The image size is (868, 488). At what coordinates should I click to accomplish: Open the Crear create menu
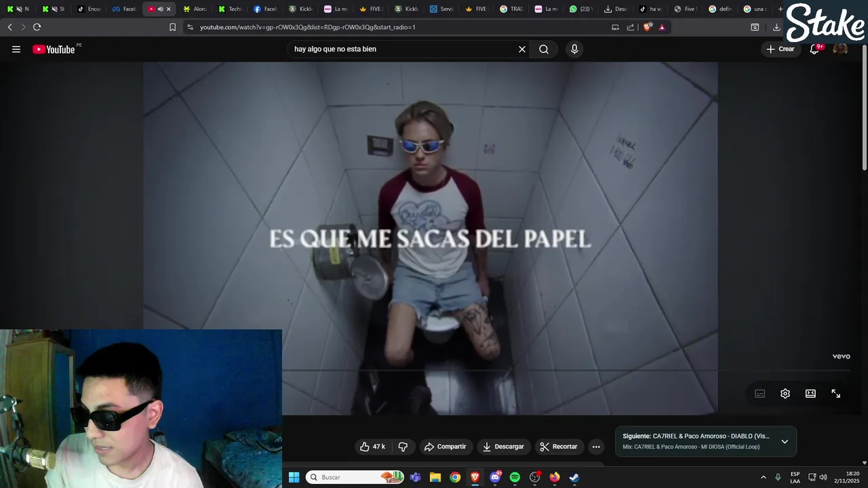click(781, 49)
